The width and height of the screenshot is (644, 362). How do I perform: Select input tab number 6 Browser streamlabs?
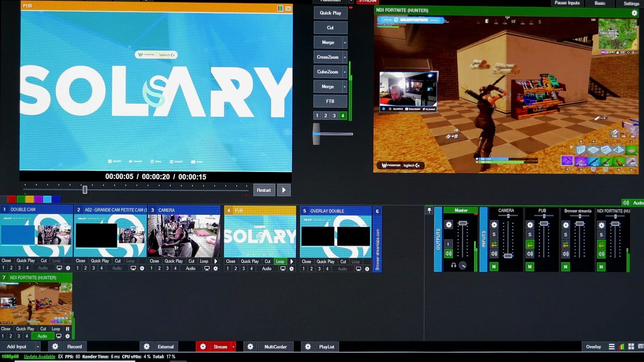pyautogui.click(x=377, y=239)
